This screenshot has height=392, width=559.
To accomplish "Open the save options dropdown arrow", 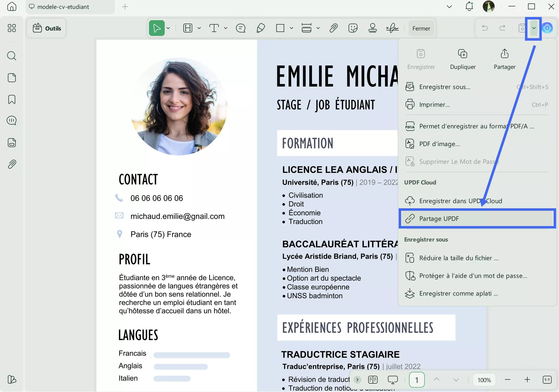I will [533, 28].
